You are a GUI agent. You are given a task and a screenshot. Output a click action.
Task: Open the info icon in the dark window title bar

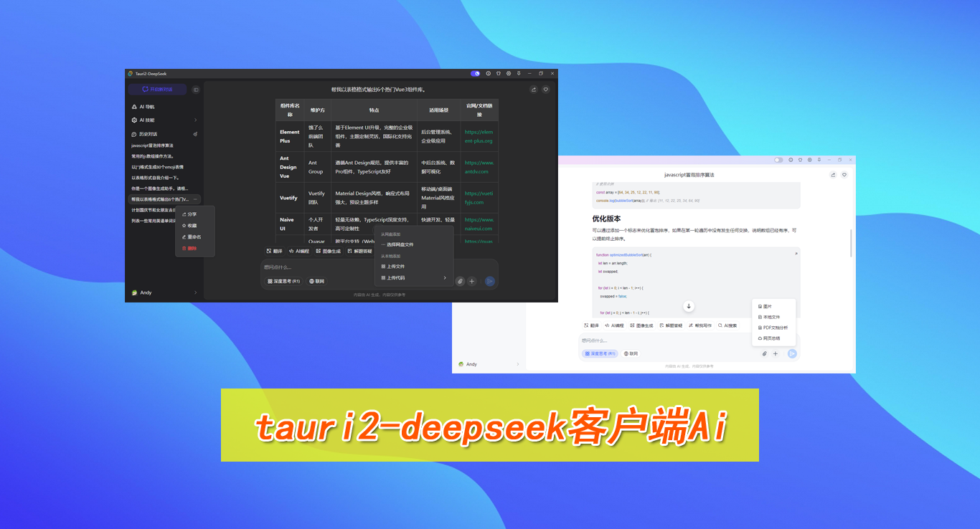(489, 73)
